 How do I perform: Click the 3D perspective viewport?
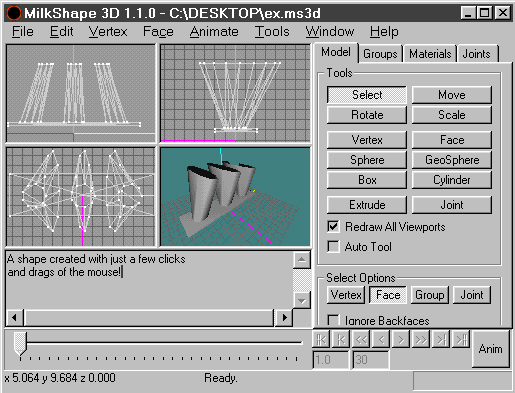tap(235, 197)
